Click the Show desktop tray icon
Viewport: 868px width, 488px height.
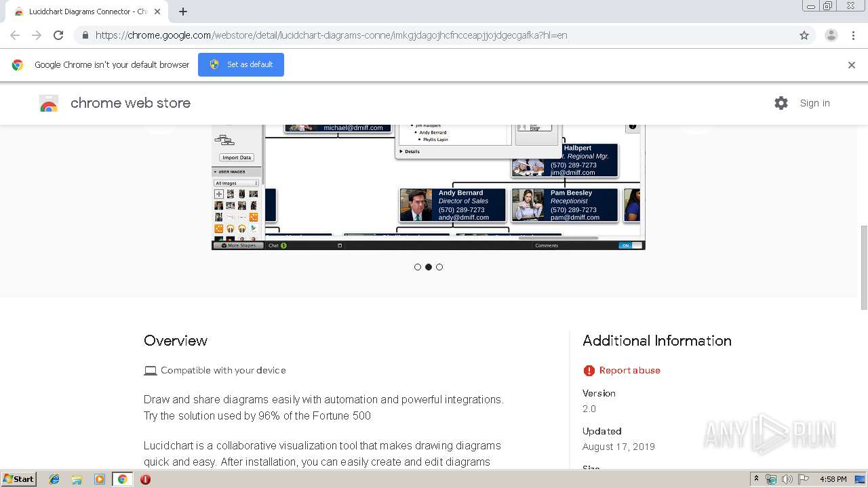click(x=860, y=479)
